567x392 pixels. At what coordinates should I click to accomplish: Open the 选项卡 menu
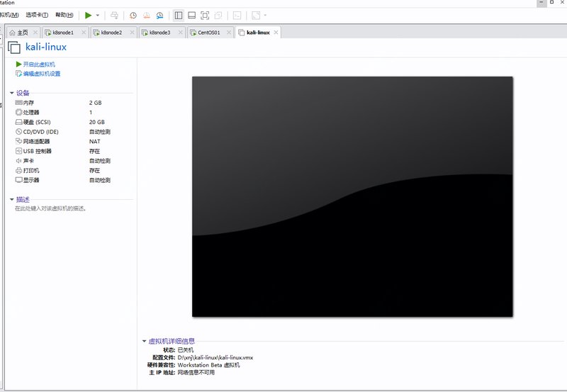(x=37, y=15)
